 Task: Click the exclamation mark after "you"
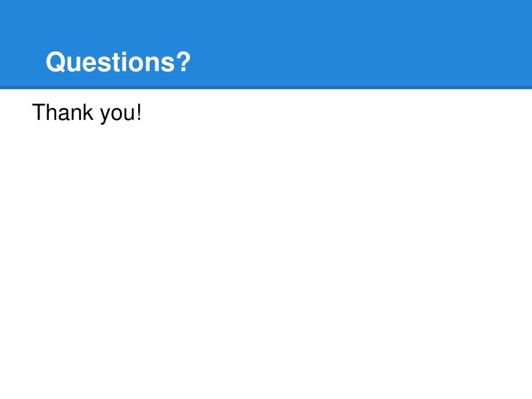pyautogui.click(x=139, y=112)
